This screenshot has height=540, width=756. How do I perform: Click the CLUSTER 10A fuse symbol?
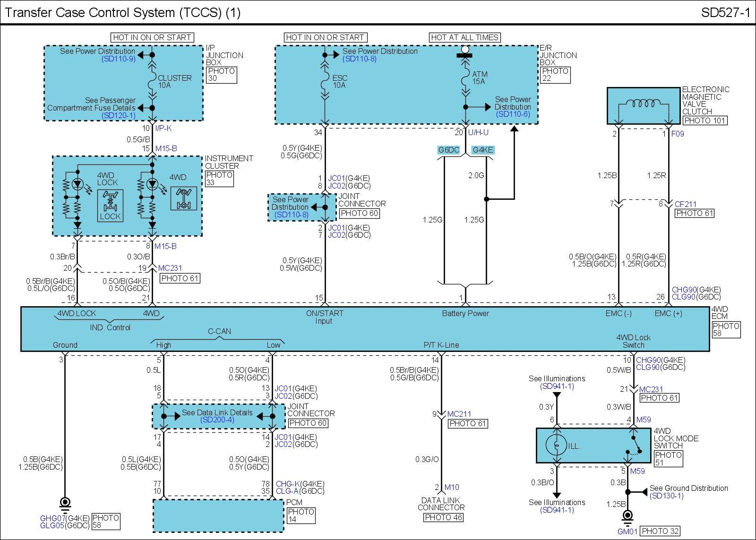click(x=152, y=82)
